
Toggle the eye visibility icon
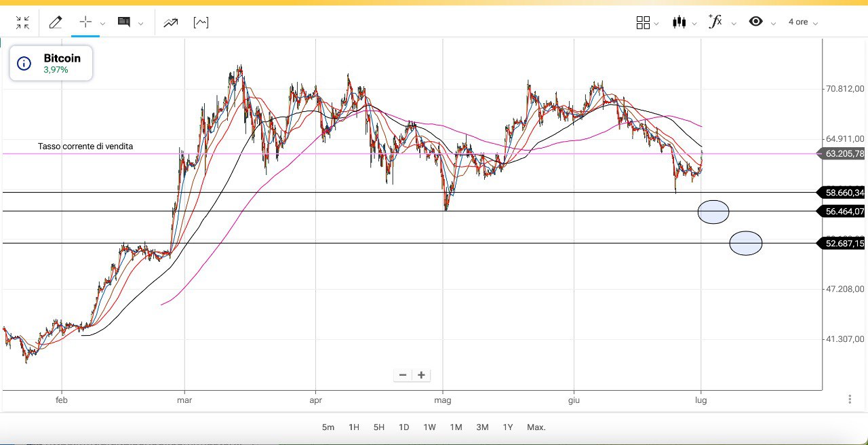pyautogui.click(x=755, y=22)
